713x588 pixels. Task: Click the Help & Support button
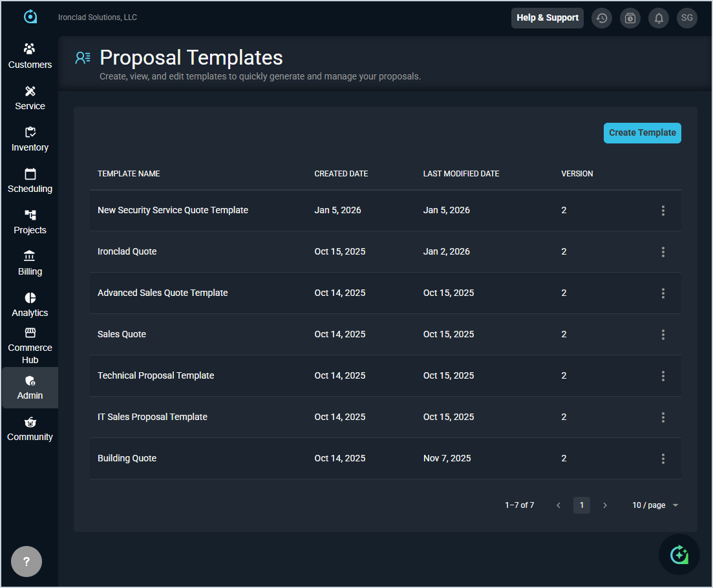tap(547, 18)
